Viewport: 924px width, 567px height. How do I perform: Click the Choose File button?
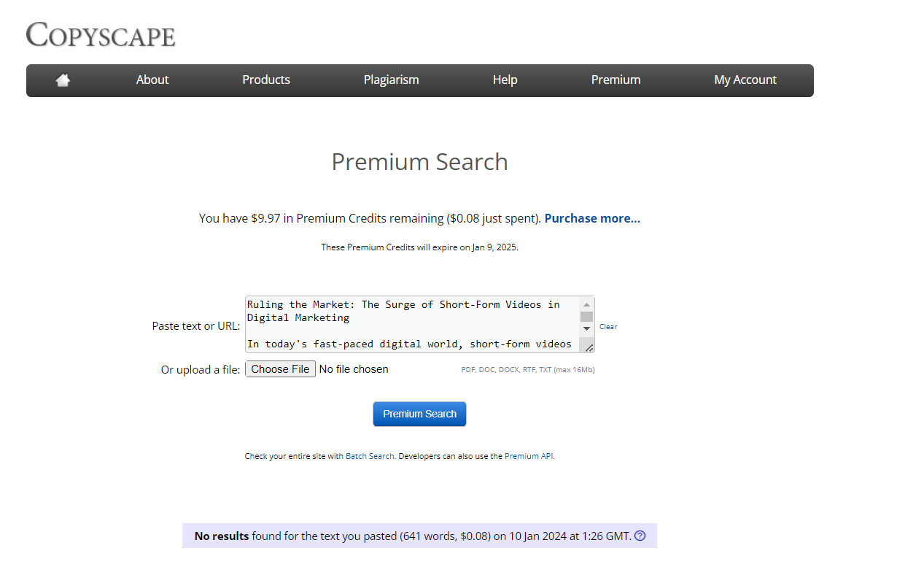click(x=280, y=369)
